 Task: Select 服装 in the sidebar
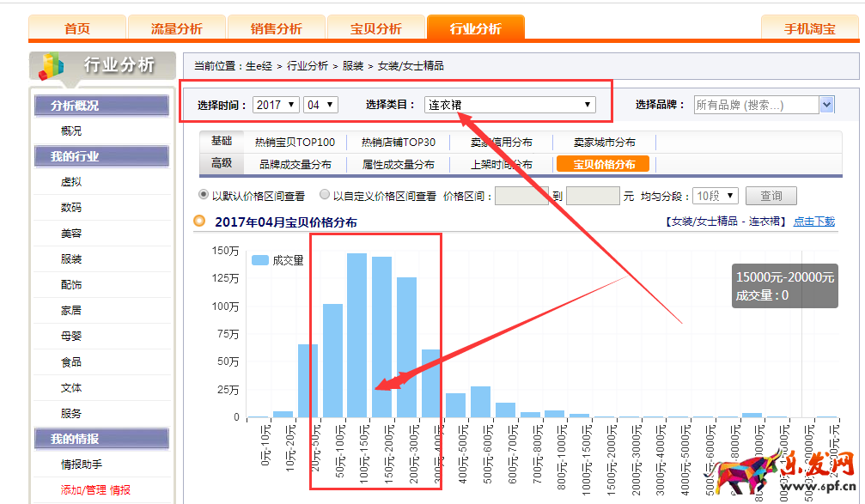[71, 259]
